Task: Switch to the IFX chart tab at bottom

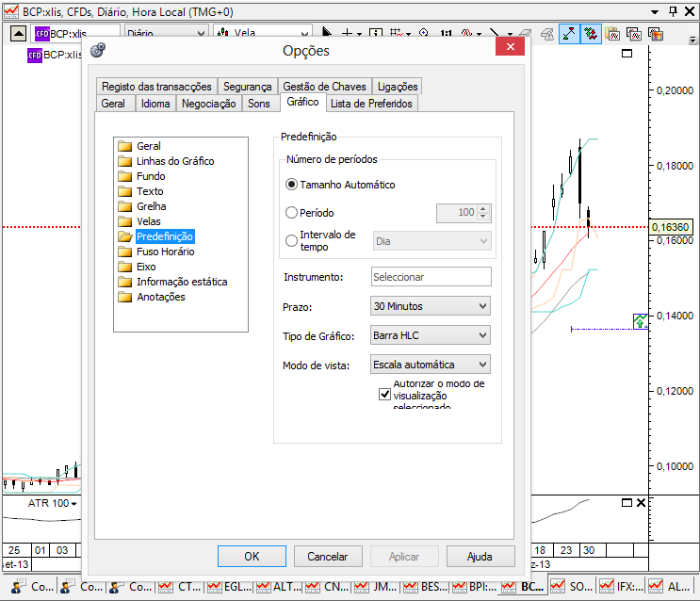Action: click(622, 586)
